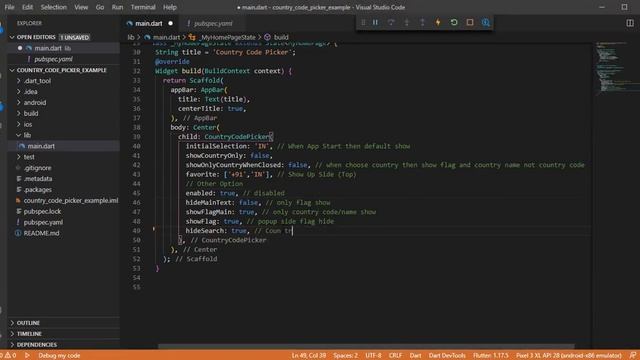Pause the debug session
This screenshot has width=640, height=360.
coord(375,22)
